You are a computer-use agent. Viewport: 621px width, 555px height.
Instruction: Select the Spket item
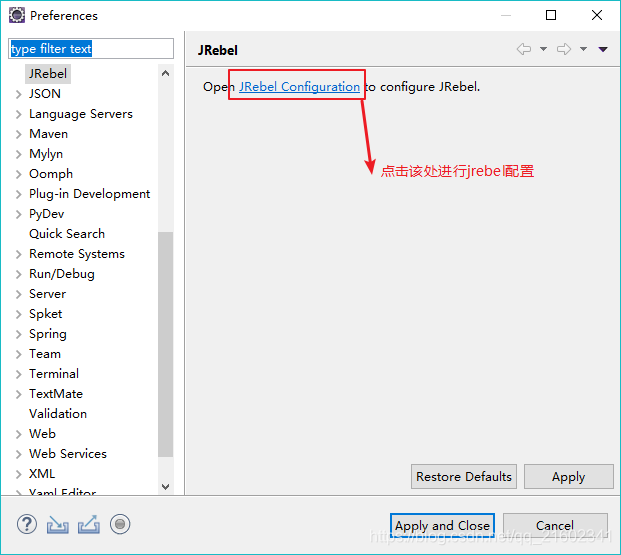(46, 314)
